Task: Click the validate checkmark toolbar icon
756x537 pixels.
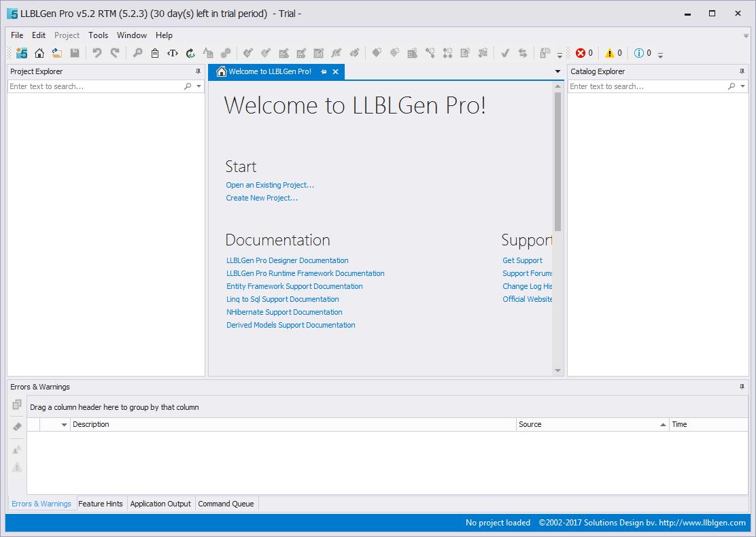Action: click(x=505, y=53)
